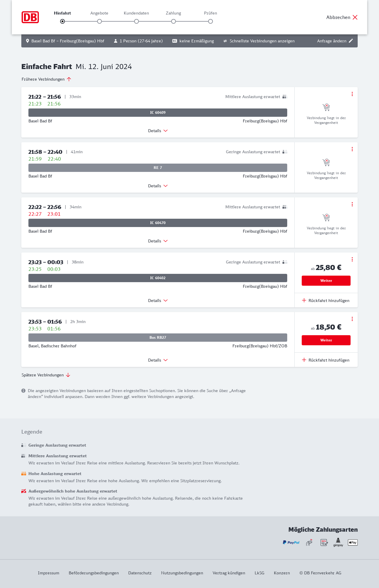
Task: Click the PayPal payment icon
Action: click(x=291, y=542)
